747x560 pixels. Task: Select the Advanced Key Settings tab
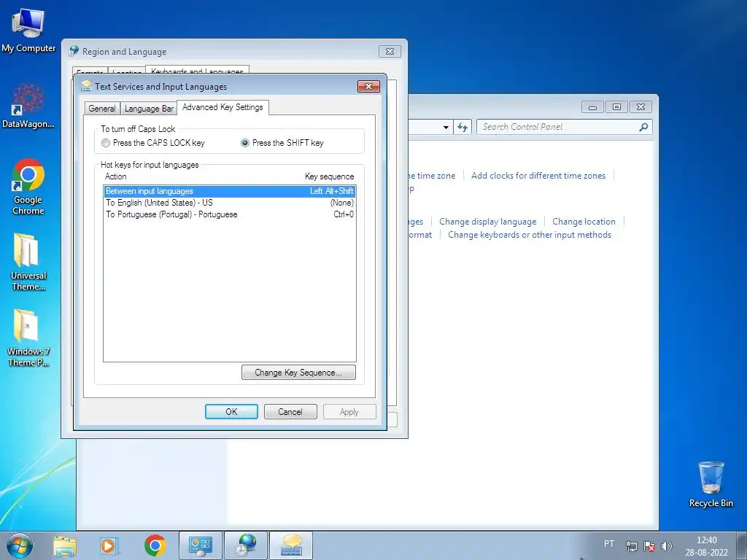click(x=222, y=107)
